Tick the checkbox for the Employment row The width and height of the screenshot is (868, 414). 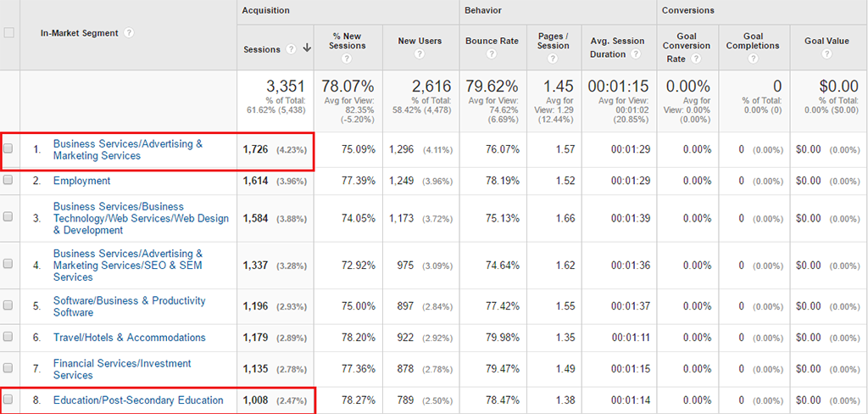[x=8, y=181]
